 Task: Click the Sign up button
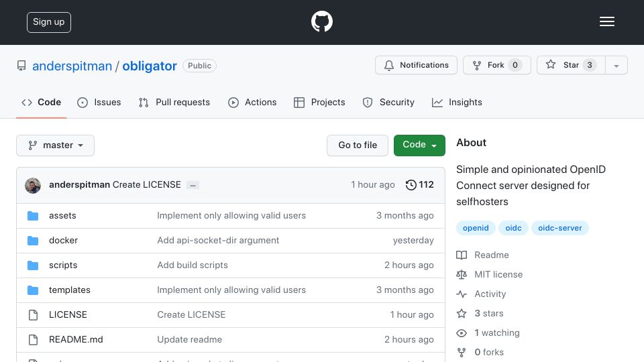(x=49, y=22)
